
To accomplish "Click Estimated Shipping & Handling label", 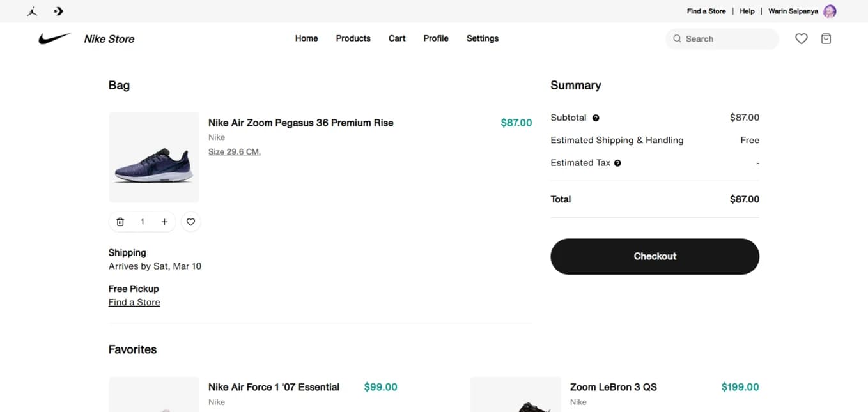I will click(x=617, y=140).
